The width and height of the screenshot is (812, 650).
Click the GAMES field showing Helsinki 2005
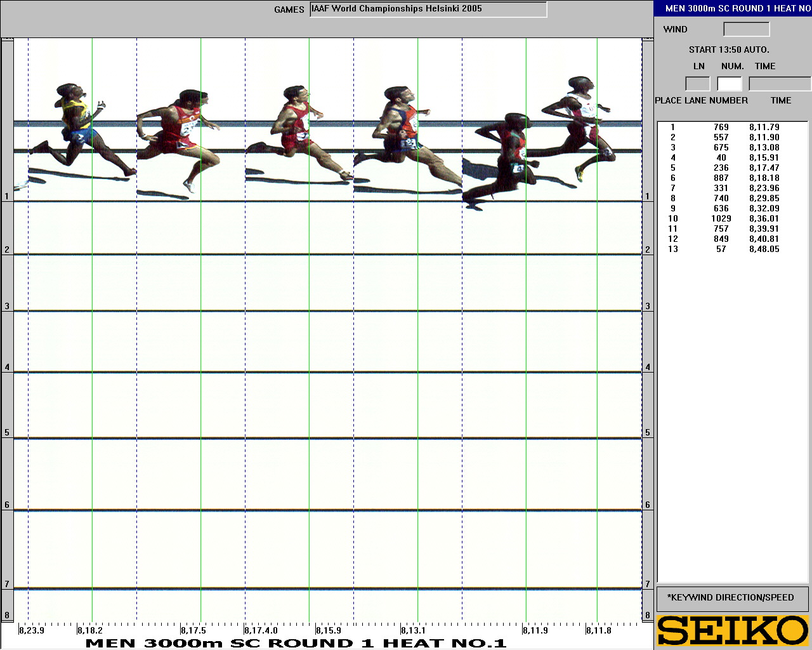428,10
